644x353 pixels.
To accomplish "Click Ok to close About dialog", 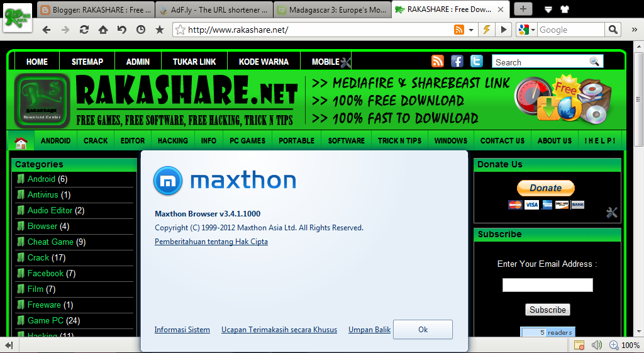I will click(x=423, y=330).
